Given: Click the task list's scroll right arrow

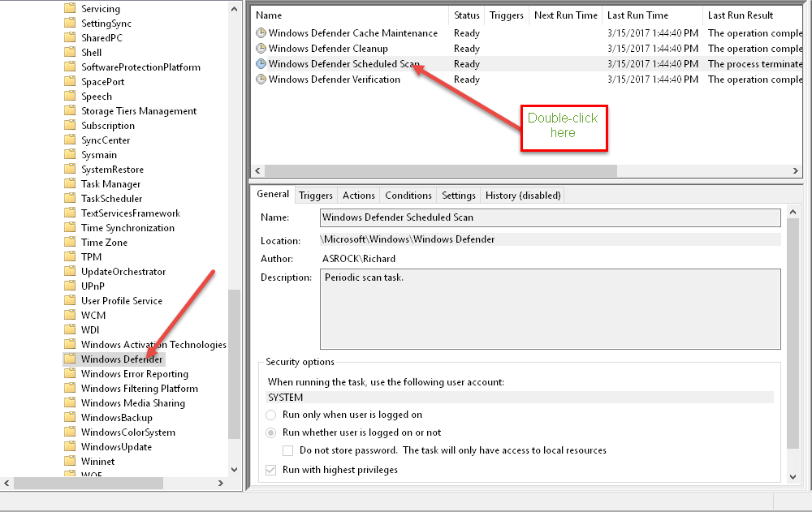Looking at the screenshot, I should pyautogui.click(x=796, y=171).
